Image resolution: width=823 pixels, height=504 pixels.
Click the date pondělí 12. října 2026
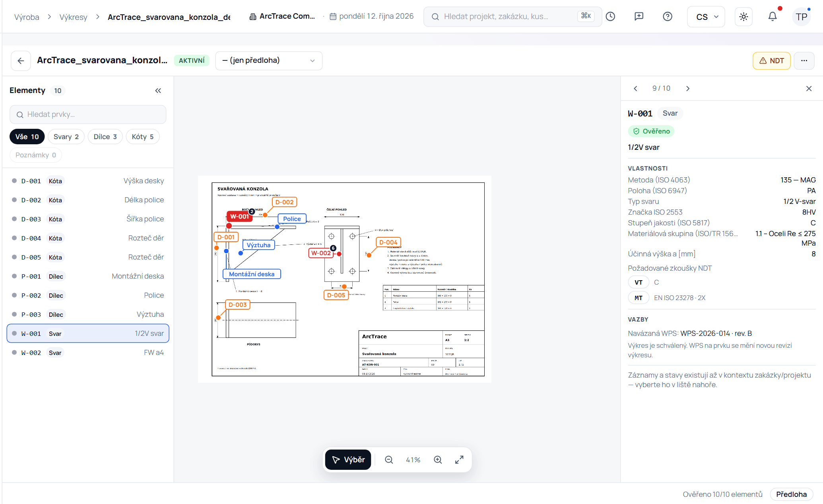tap(372, 16)
